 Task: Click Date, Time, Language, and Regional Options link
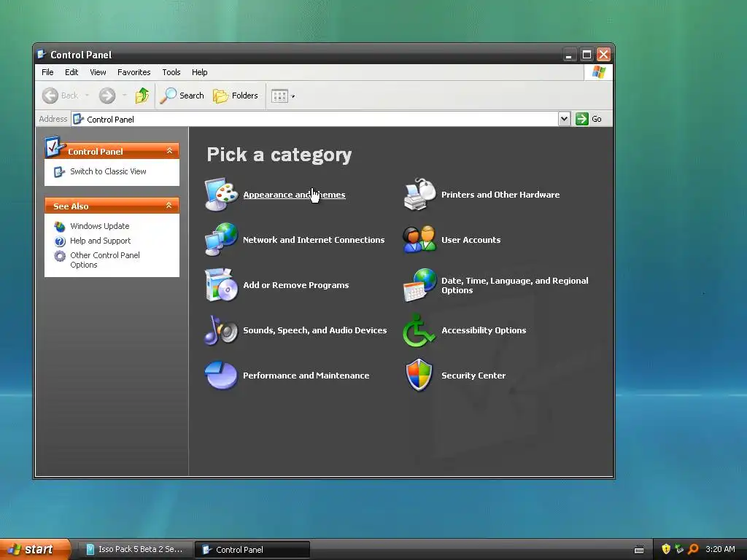(514, 285)
